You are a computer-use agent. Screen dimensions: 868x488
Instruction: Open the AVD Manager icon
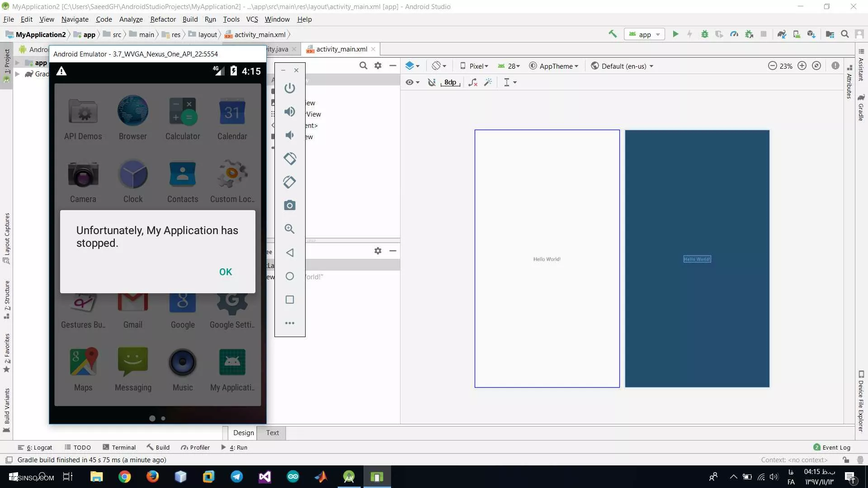pyautogui.click(x=797, y=34)
